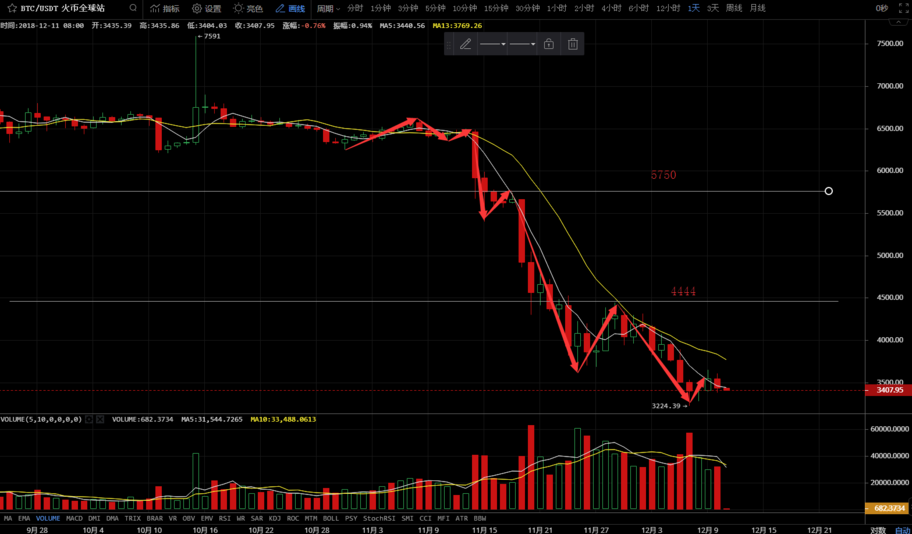Expand the line width dropdown
This screenshot has height=534, width=912.
[522, 44]
